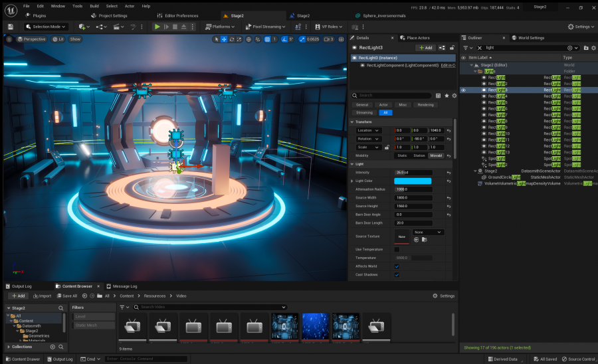Switch to the Place Actors tab
This screenshot has width=598, height=364.
pyautogui.click(x=415, y=38)
